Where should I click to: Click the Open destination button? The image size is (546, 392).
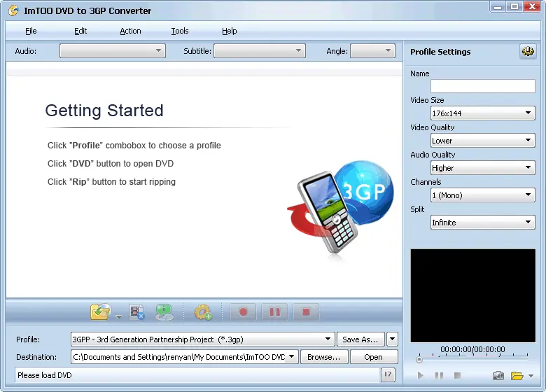(374, 357)
